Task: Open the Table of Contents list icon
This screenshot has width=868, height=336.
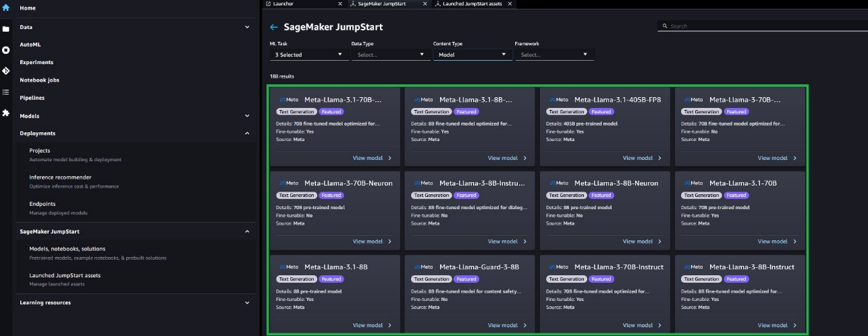Action: click(5, 92)
